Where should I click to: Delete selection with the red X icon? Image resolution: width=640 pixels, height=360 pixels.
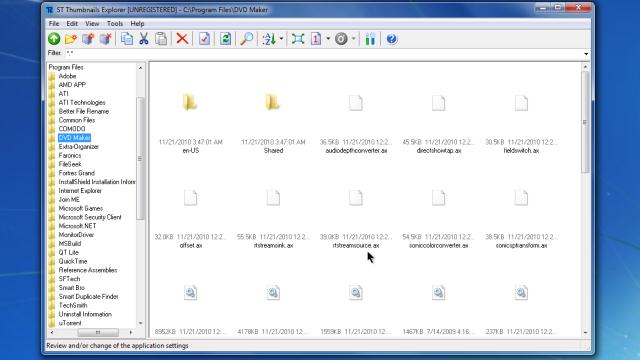[x=182, y=39]
